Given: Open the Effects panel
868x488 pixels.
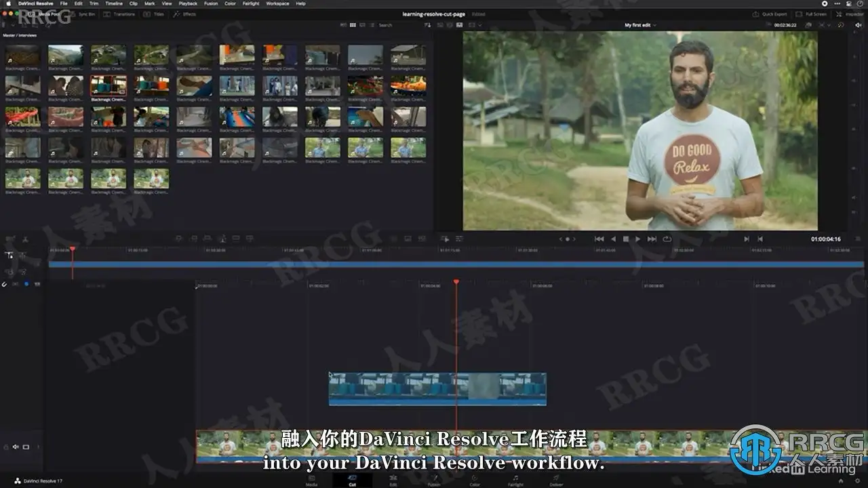Looking at the screenshot, I should pos(185,14).
